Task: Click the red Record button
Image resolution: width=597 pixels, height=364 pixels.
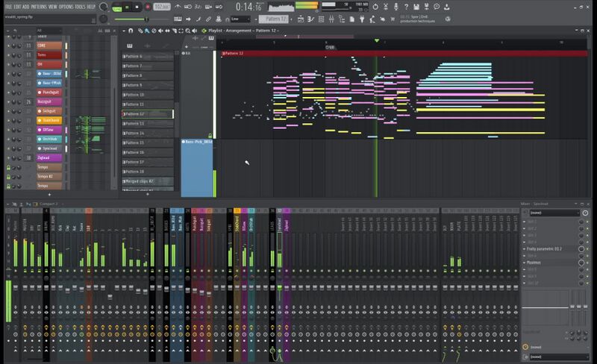Action: [x=148, y=7]
